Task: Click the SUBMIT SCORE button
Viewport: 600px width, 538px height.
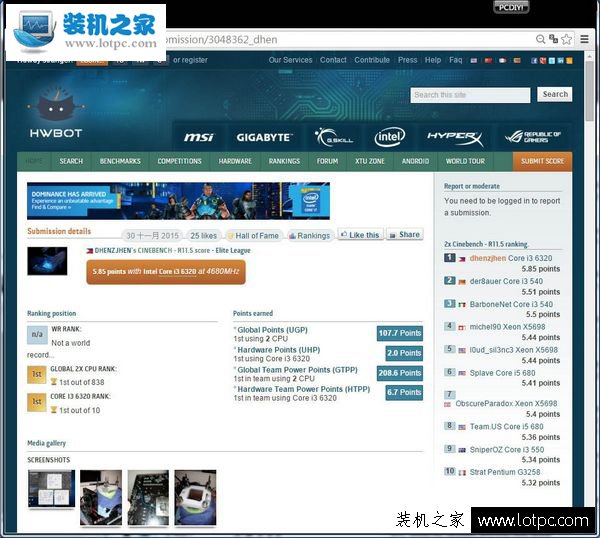Action: point(542,161)
